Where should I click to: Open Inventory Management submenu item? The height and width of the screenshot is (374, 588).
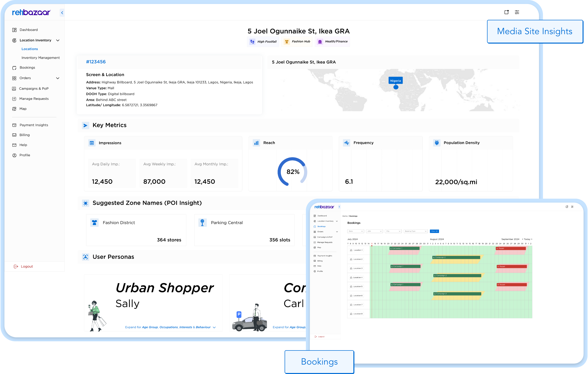point(41,58)
